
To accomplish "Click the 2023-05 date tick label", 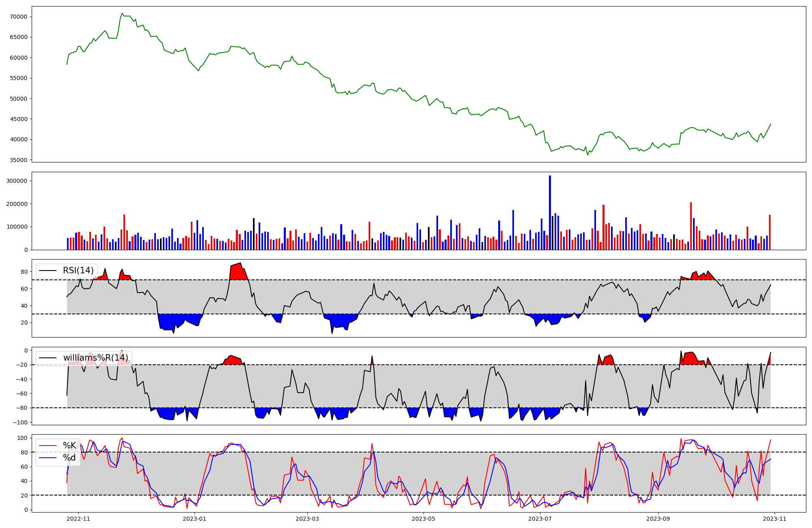I will (424, 519).
